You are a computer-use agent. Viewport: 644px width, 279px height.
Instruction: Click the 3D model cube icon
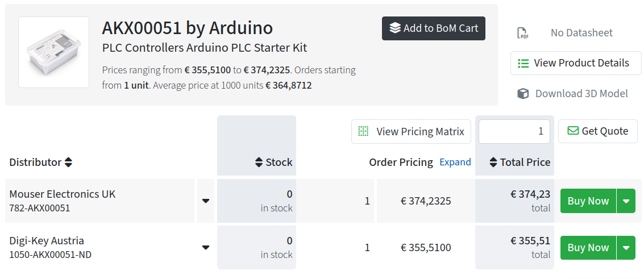523,94
